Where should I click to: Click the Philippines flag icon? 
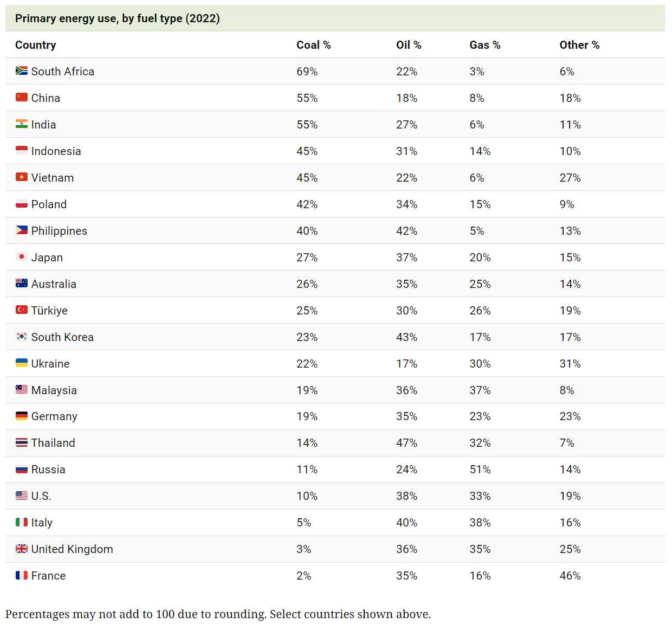[x=21, y=230]
